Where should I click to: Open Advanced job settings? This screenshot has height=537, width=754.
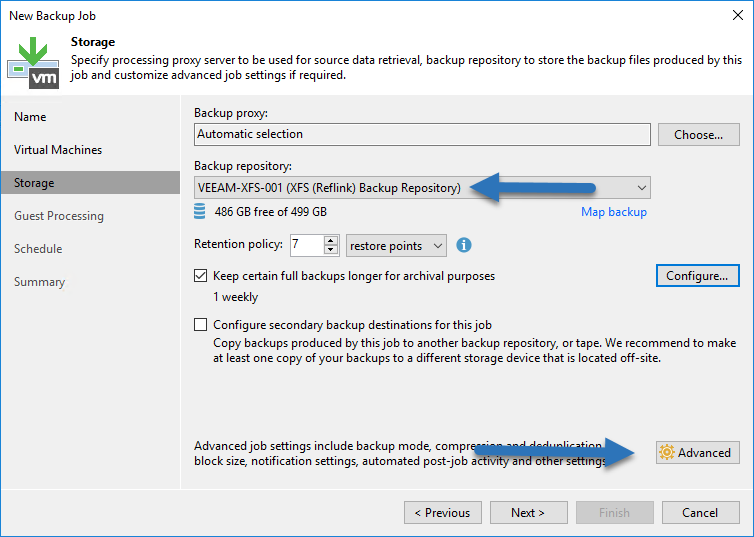(x=697, y=452)
